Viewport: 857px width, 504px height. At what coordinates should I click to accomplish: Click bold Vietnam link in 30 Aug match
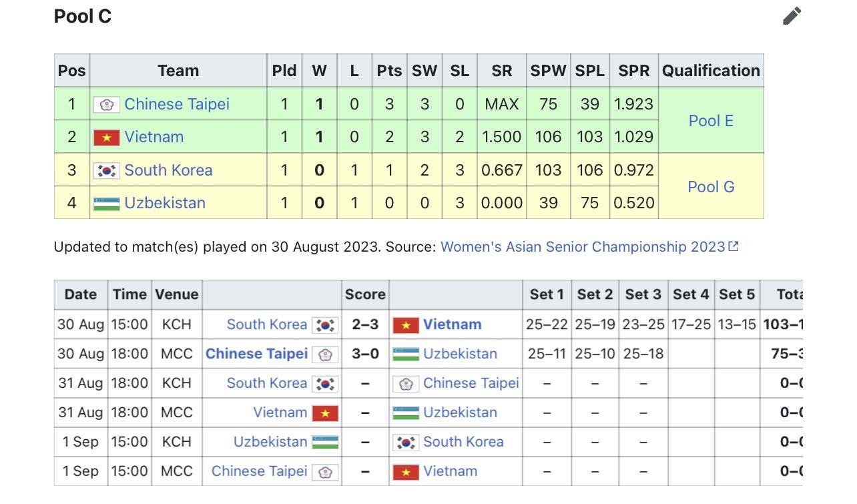pyautogui.click(x=452, y=324)
